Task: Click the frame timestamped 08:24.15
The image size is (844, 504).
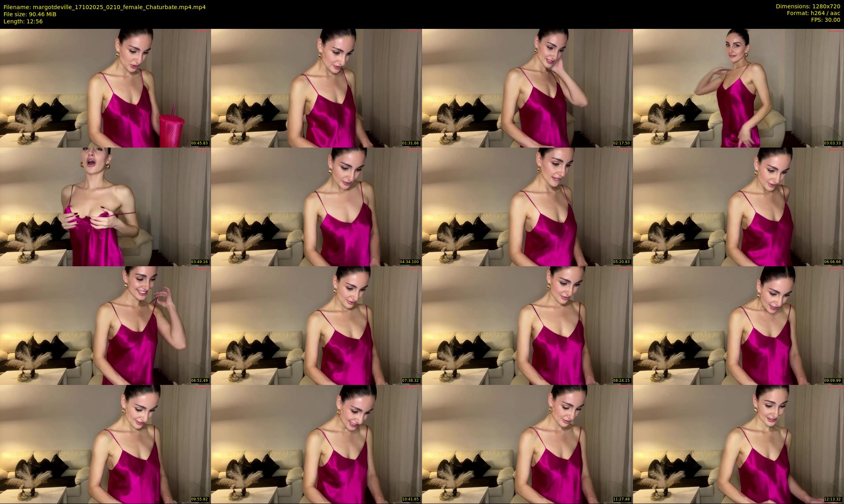Action: [x=527, y=325]
